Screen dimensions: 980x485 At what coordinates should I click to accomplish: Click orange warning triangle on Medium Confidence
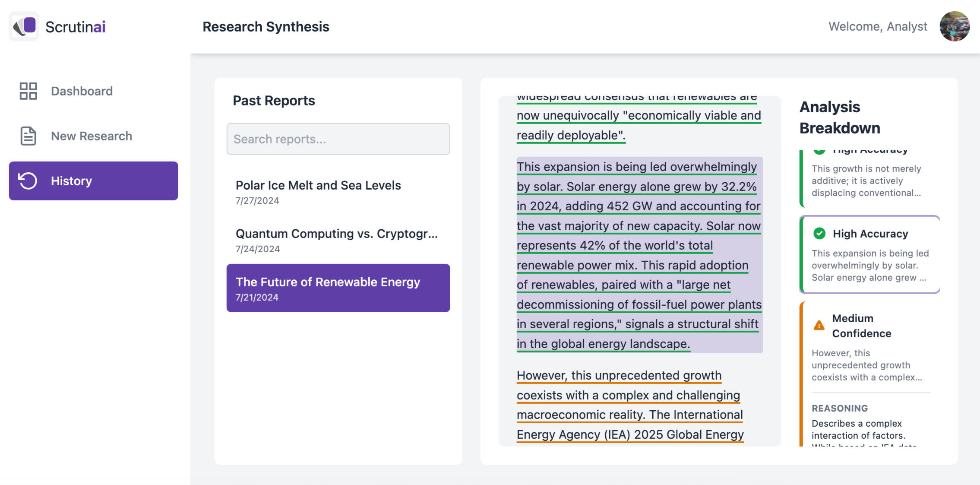[x=819, y=326]
